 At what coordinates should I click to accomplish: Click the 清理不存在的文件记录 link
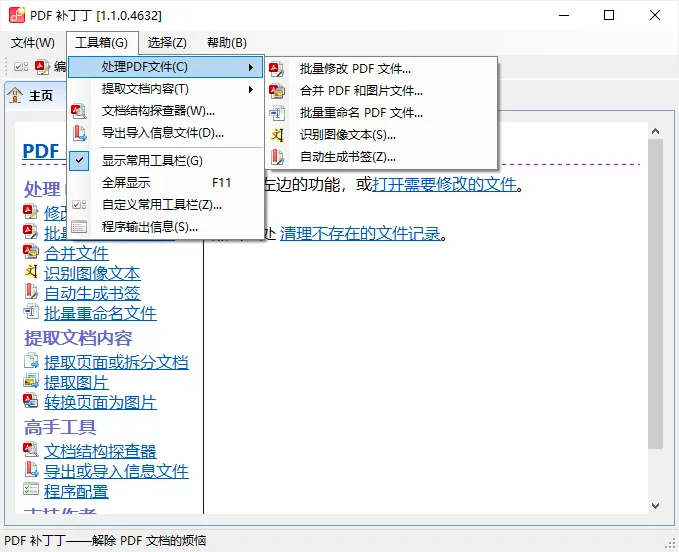pyautogui.click(x=360, y=234)
